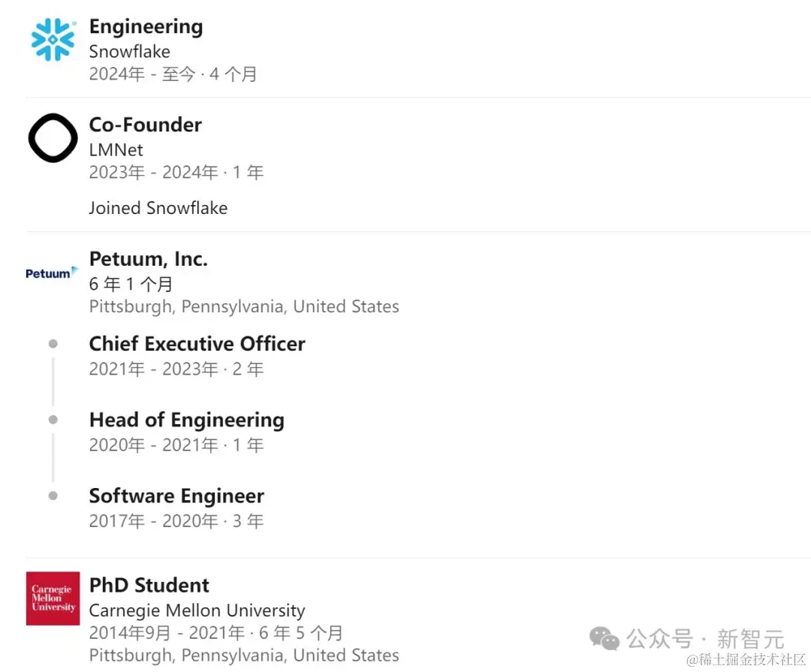The image size is (811, 672).
Task: Select the Software Engineer role entry
Action: [176, 496]
